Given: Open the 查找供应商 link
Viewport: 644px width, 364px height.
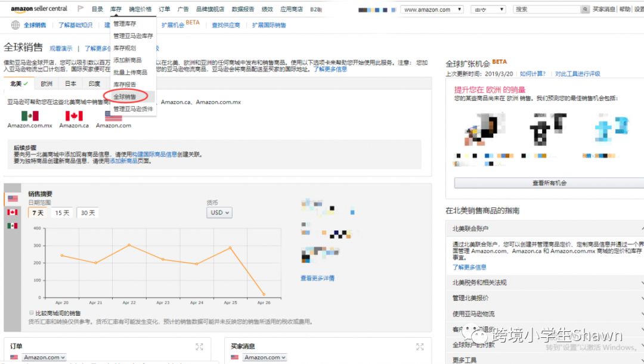Looking at the screenshot, I should point(226,25).
